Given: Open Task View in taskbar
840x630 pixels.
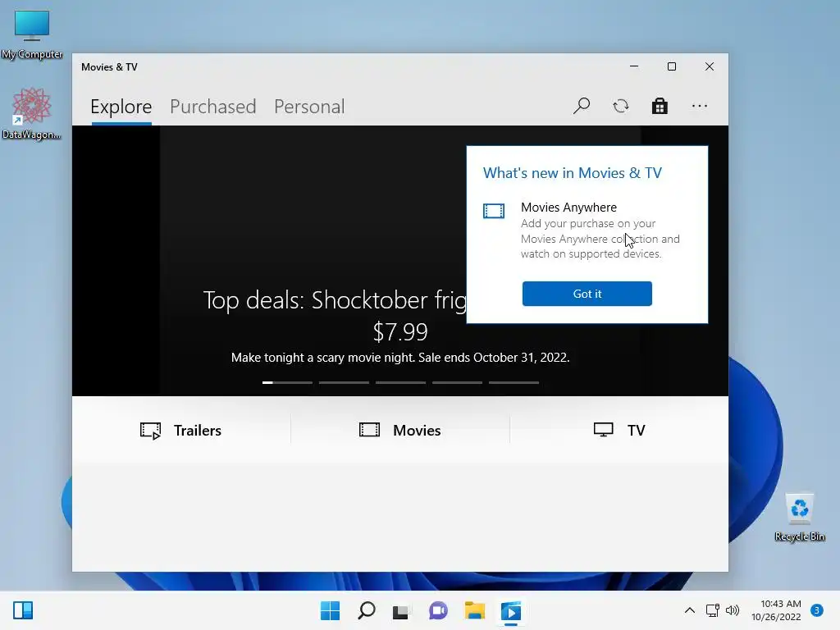Looking at the screenshot, I should (401, 610).
